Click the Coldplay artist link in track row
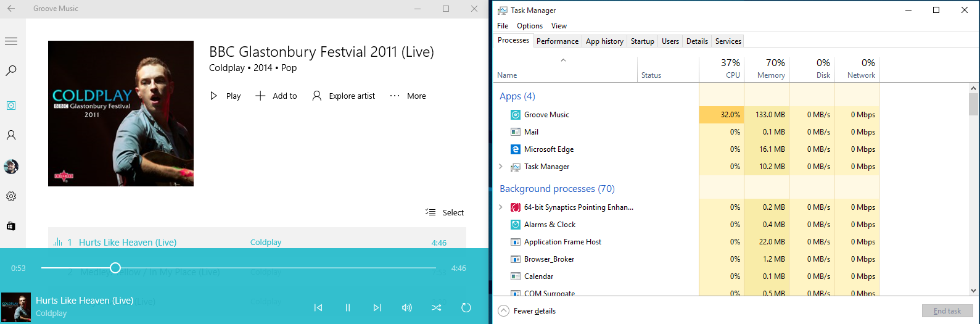The width and height of the screenshot is (980, 324). pos(266,243)
